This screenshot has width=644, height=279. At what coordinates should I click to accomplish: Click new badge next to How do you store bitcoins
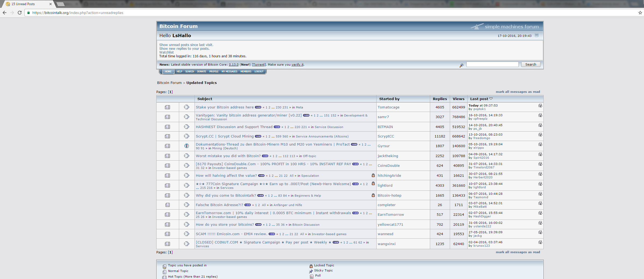coord(258,225)
